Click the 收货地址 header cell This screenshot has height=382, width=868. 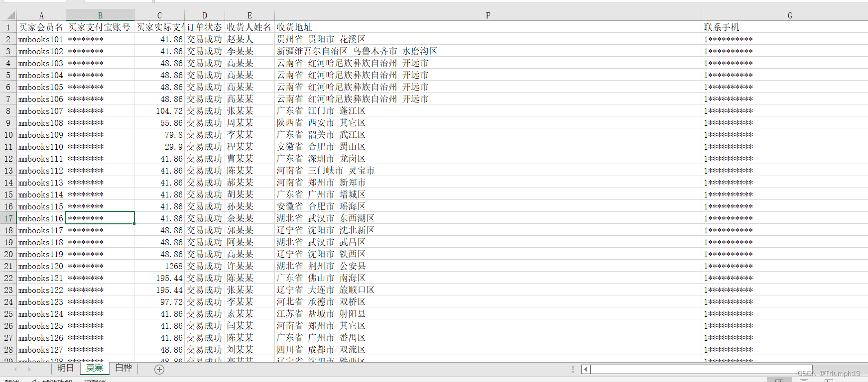tap(488, 27)
